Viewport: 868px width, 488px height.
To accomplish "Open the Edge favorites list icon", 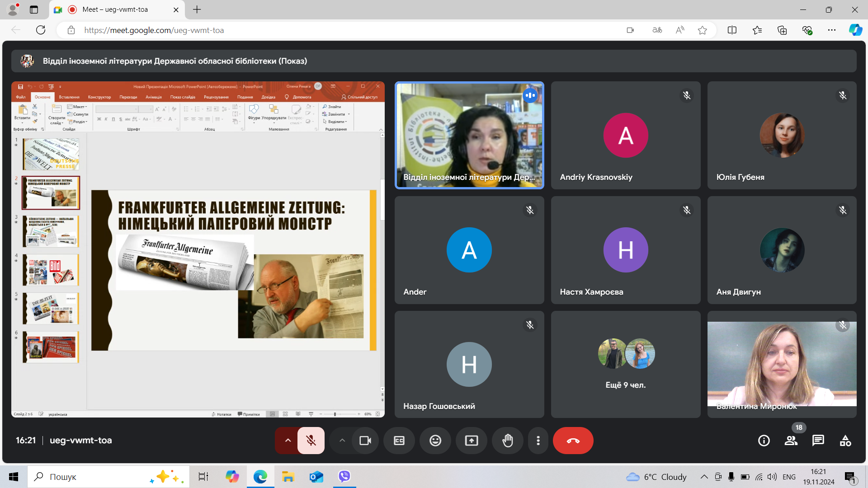I will pyautogui.click(x=757, y=30).
